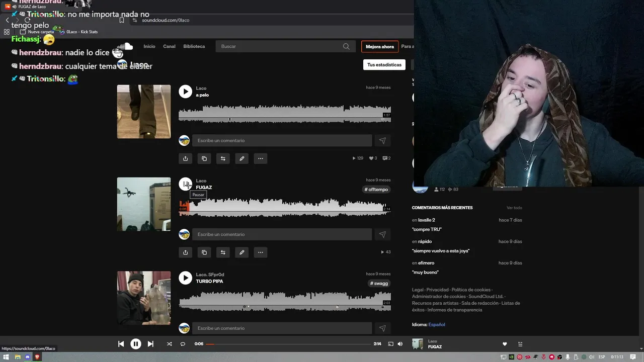Copy link of "a pelo" track
This screenshot has width=644, height=362.
204,158
